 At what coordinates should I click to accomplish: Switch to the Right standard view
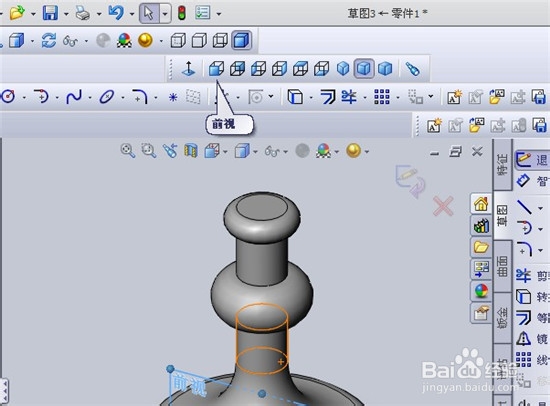279,68
